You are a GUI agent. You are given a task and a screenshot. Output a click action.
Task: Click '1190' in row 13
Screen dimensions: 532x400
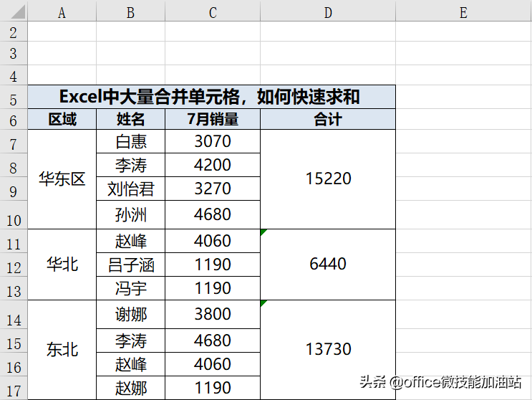coord(213,288)
